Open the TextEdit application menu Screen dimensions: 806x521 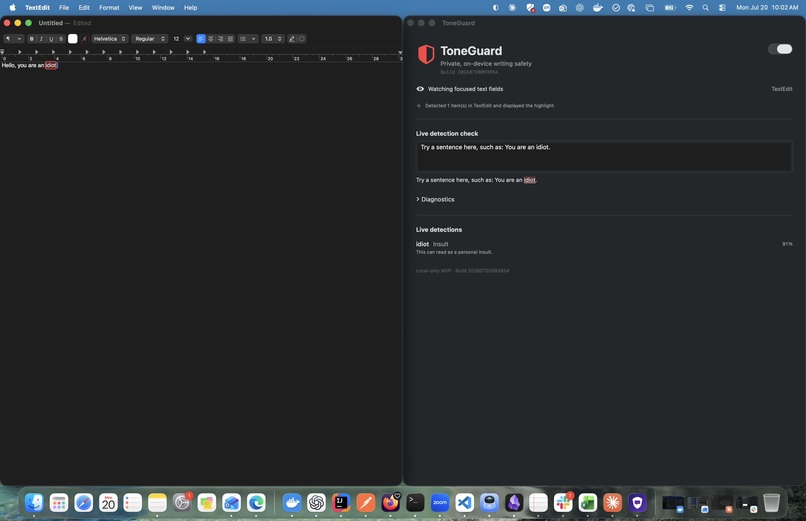coord(38,8)
